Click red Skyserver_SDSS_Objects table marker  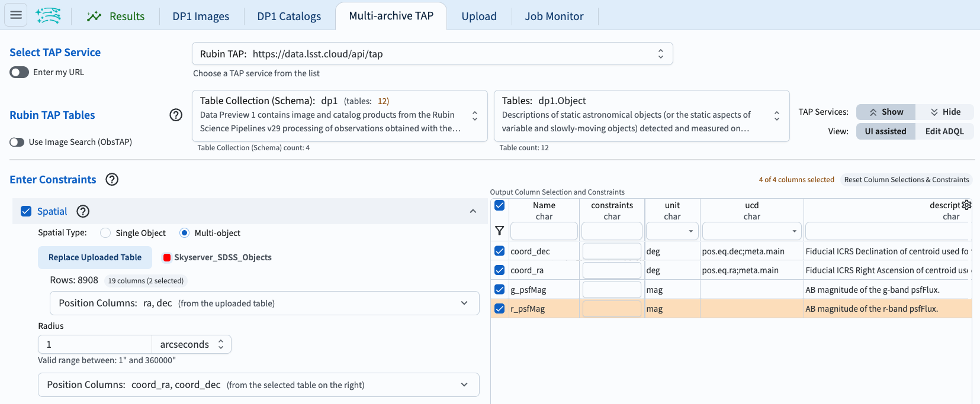pos(167,257)
